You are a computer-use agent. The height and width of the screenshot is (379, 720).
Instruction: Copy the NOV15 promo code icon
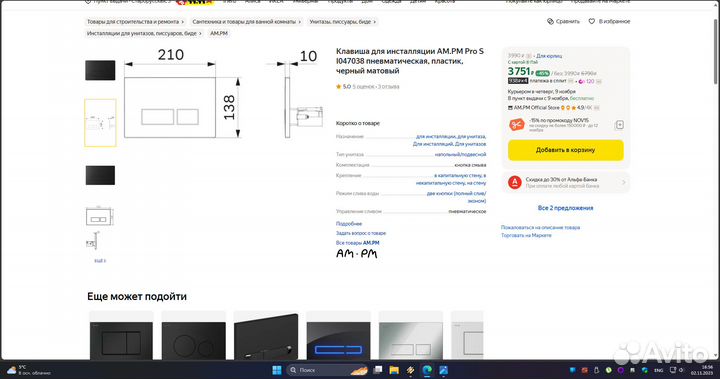(619, 124)
